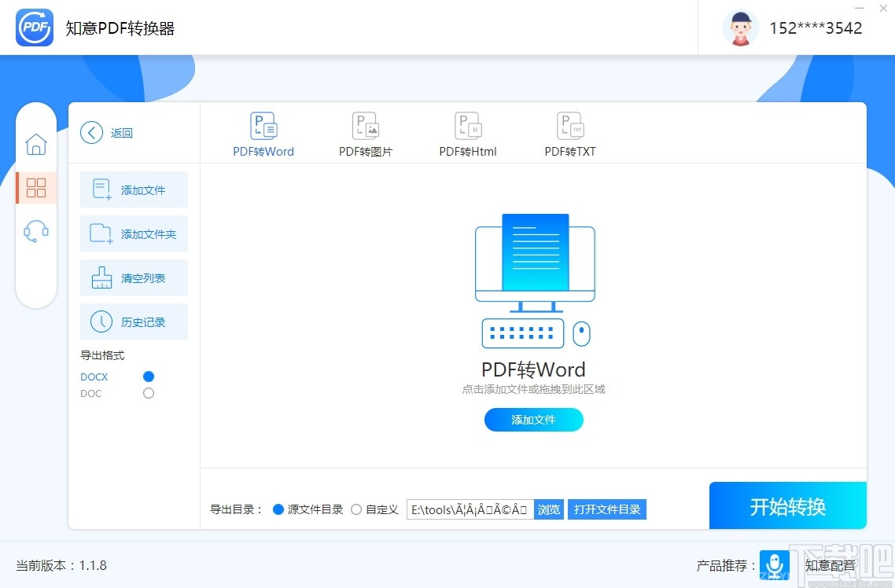Switch export format to DOC
The image size is (895, 588).
pos(149,393)
